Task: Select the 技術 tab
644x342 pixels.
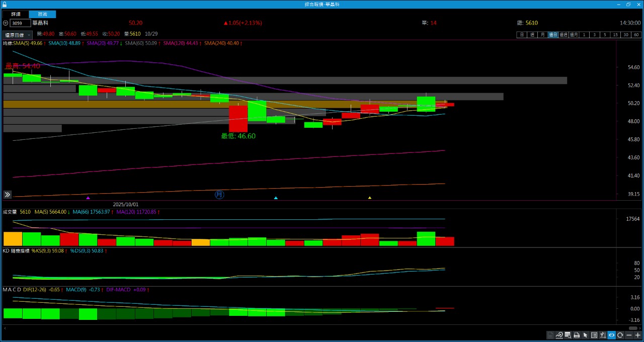Action: click(43, 15)
